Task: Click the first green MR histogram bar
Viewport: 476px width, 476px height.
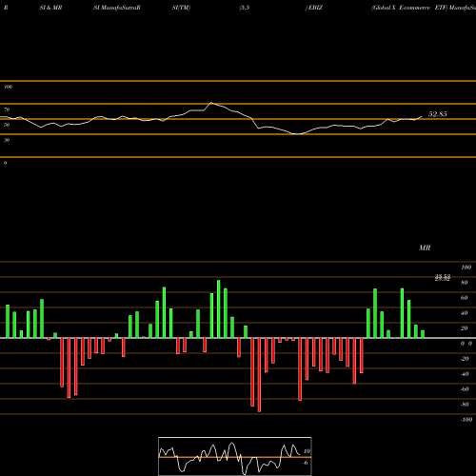Action: tap(8, 322)
